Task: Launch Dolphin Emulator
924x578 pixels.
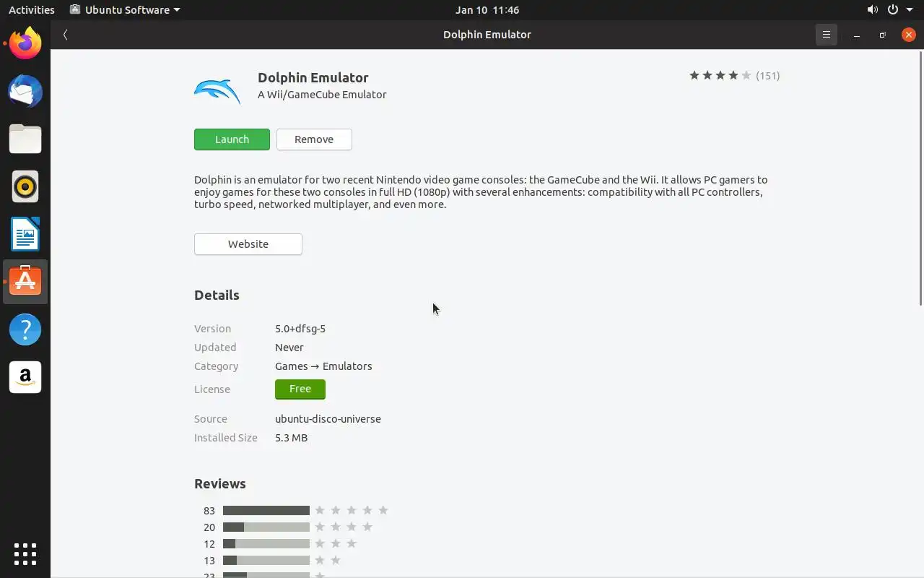Action: (x=232, y=139)
